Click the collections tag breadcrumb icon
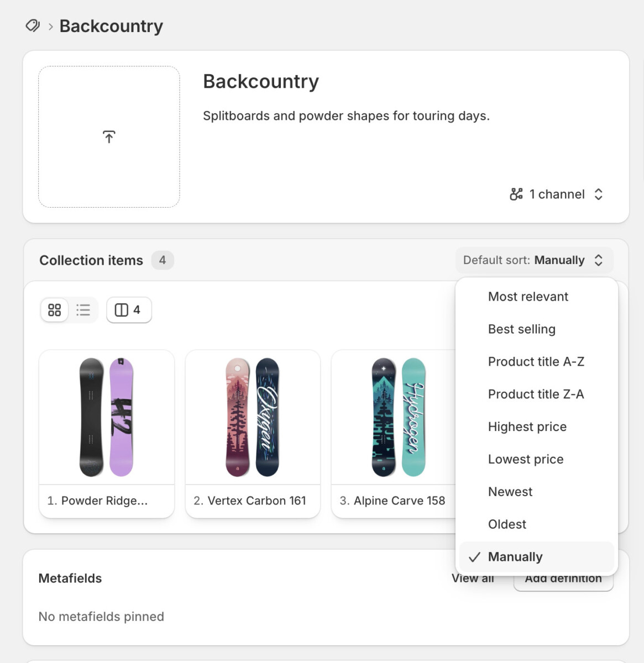The image size is (644, 663). pos(33,26)
